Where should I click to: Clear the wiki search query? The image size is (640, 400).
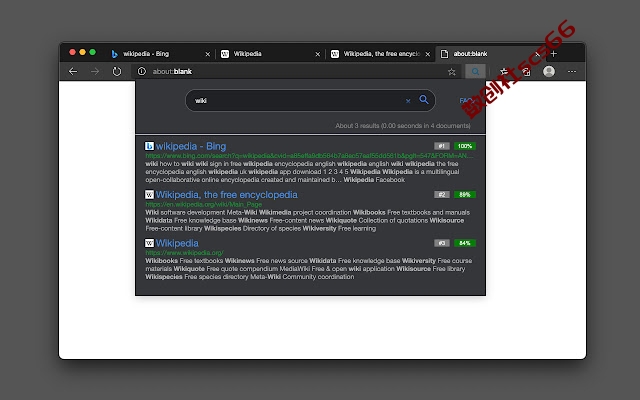[x=408, y=101]
